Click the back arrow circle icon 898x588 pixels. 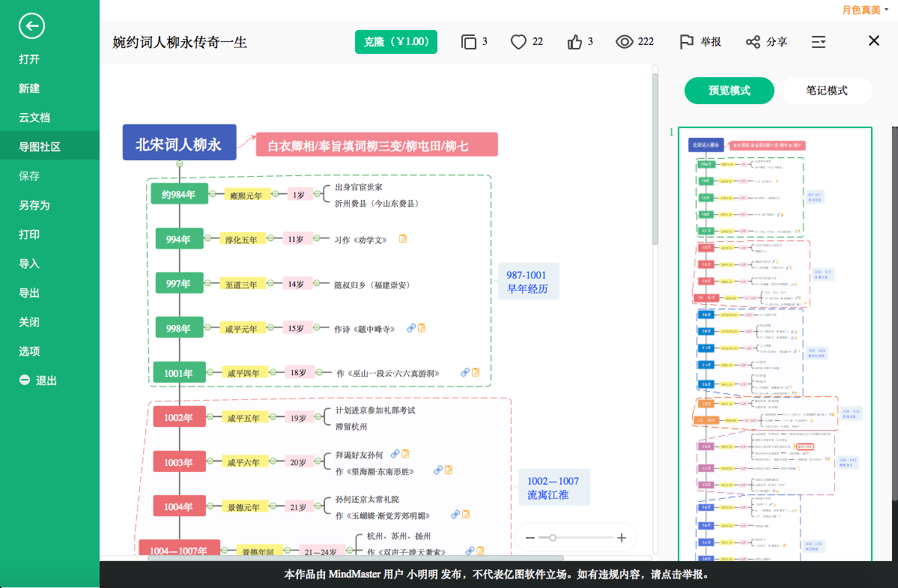[x=31, y=25]
